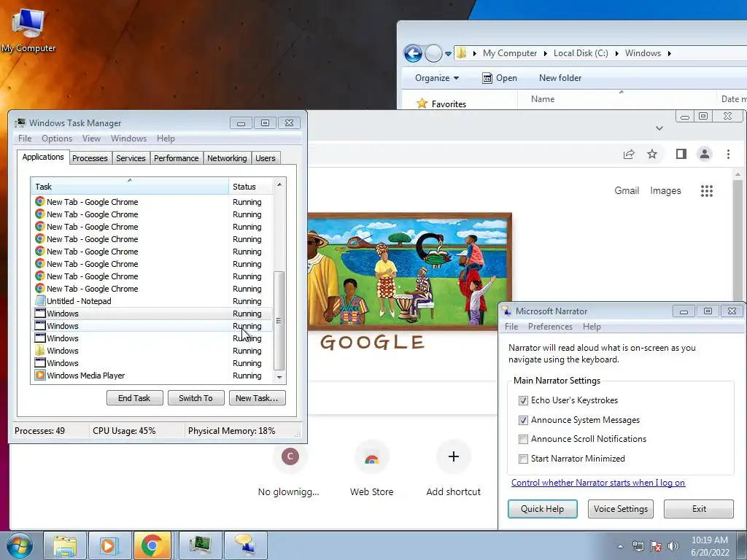This screenshot has width=747, height=560.
Task: Open the Gmail link
Action: (627, 190)
